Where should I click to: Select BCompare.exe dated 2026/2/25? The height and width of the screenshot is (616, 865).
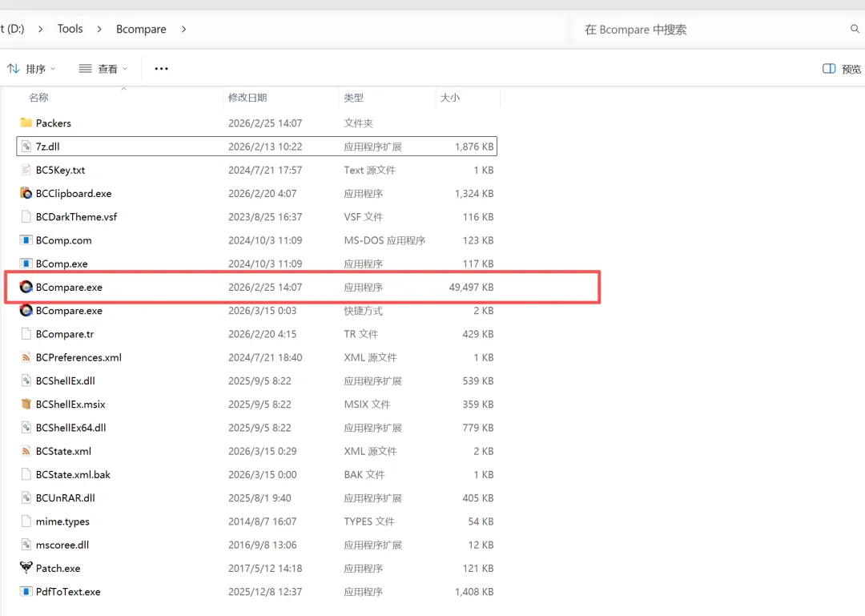(x=69, y=287)
